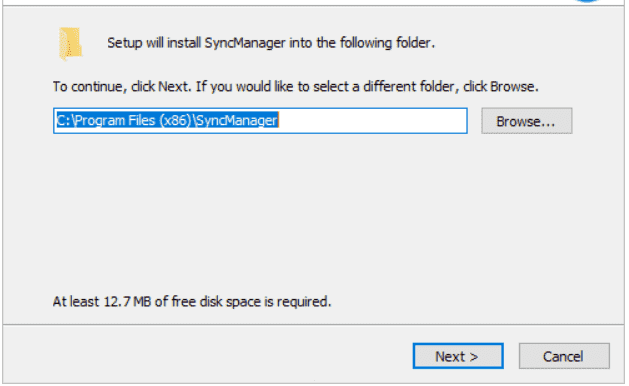Proceed with the Next > button
The image size is (629, 386).
(458, 356)
